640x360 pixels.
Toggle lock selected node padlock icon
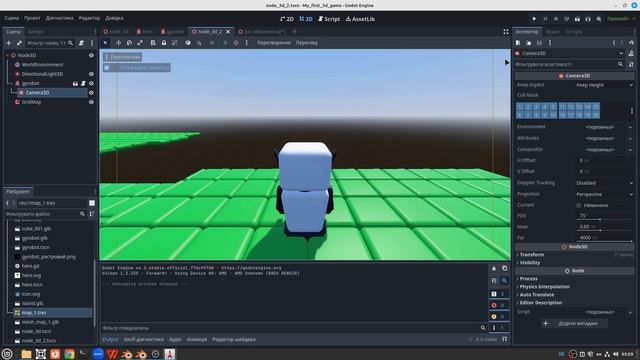pos(164,42)
